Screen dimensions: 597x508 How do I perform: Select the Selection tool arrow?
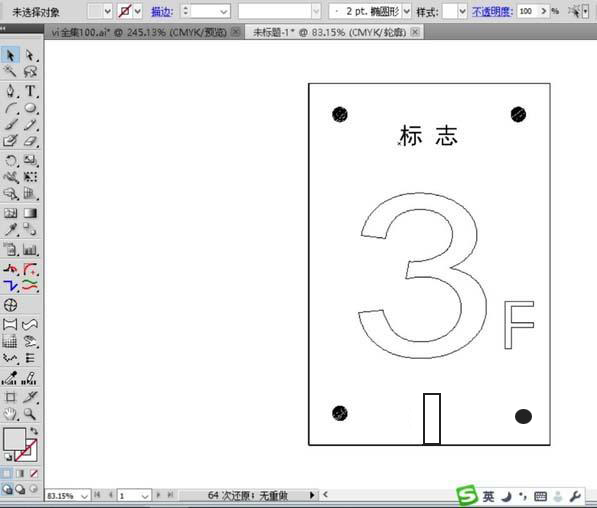[10, 56]
